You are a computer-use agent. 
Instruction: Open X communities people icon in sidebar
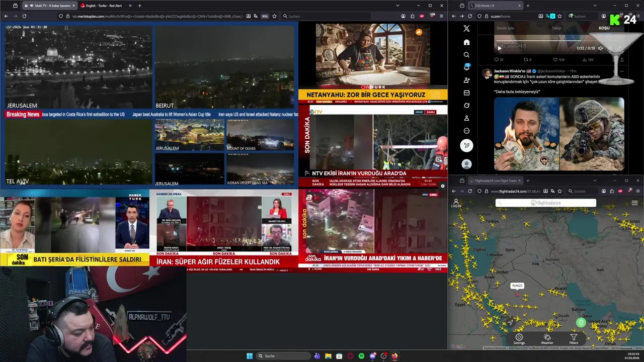click(466, 80)
